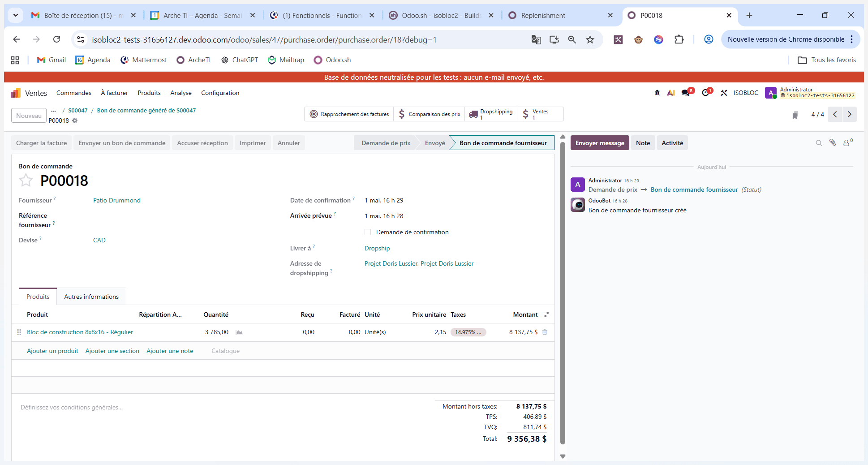Click the Charger la facture button

[42, 143]
